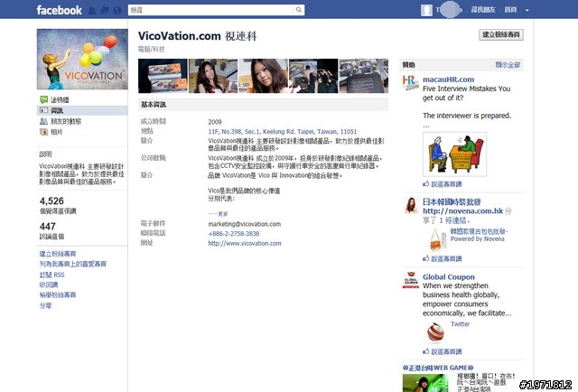Click the 447 talking about this count
Screen dimensions: 578x392
pyautogui.click(x=48, y=226)
